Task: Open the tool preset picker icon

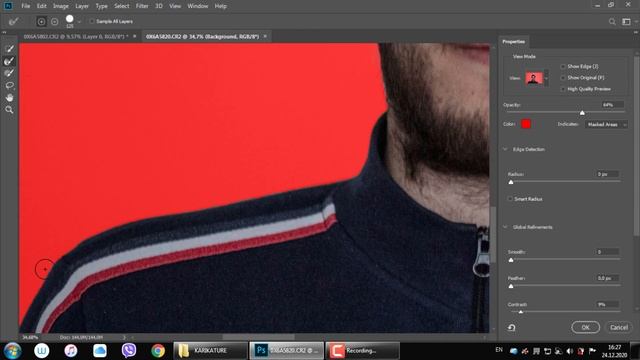Action: (x=13, y=21)
